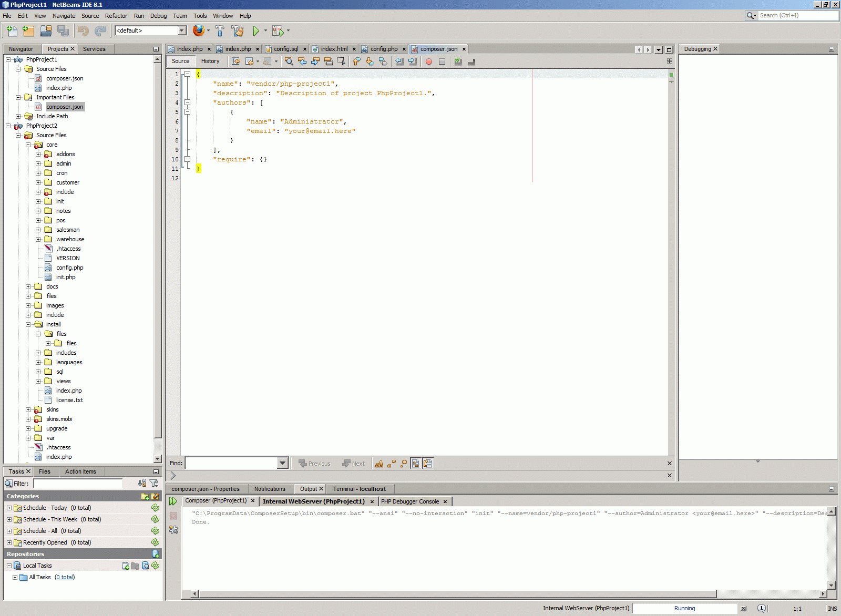Image resolution: width=841 pixels, height=616 pixels.
Task: Click in the tasks Filter field
Action: click(78, 483)
